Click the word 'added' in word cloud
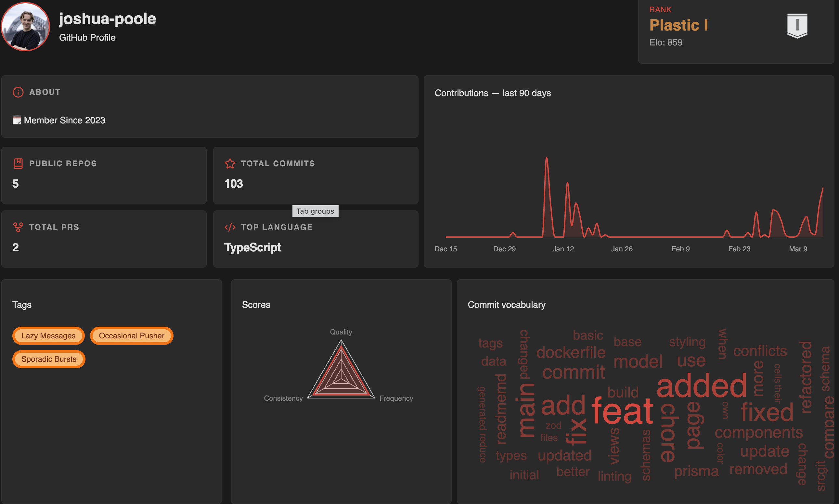839x504 pixels. click(x=701, y=386)
